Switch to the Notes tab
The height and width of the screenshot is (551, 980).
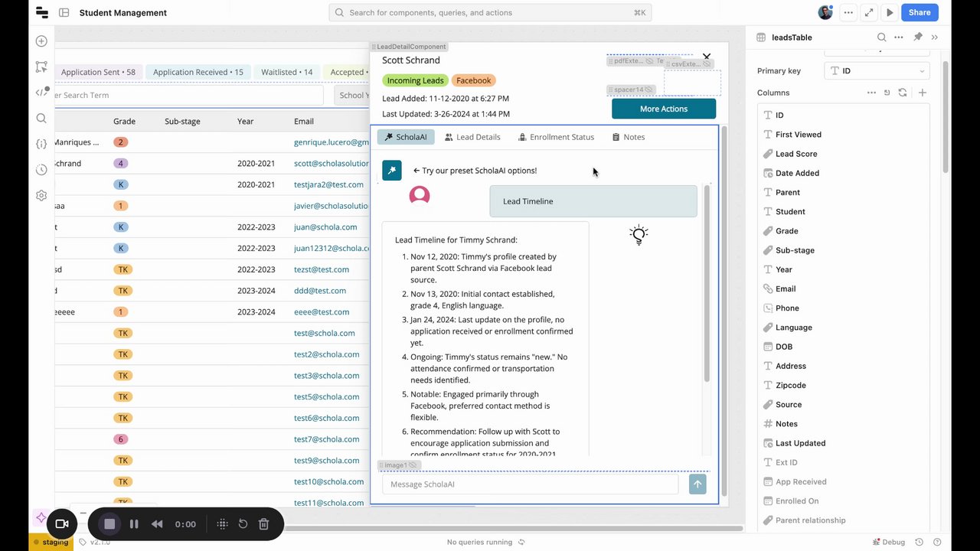point(628,137)
